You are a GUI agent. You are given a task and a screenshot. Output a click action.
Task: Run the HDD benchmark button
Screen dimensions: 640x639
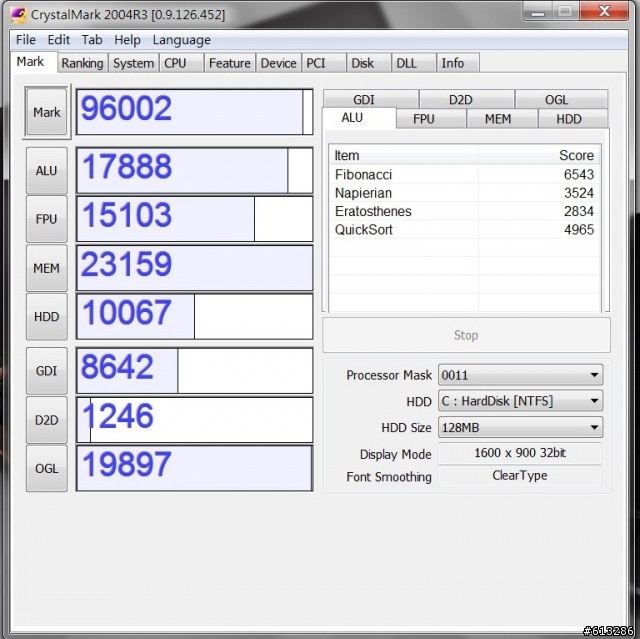47,317
